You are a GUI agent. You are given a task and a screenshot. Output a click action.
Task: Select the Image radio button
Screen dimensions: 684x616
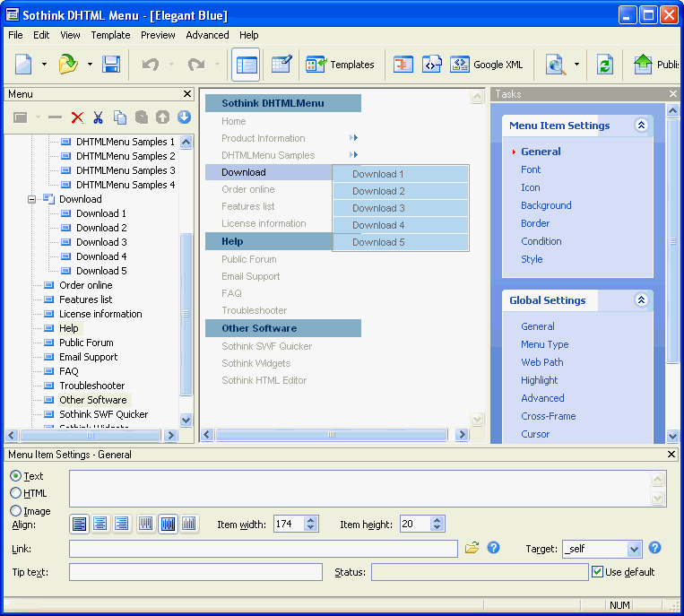(16, 511)
